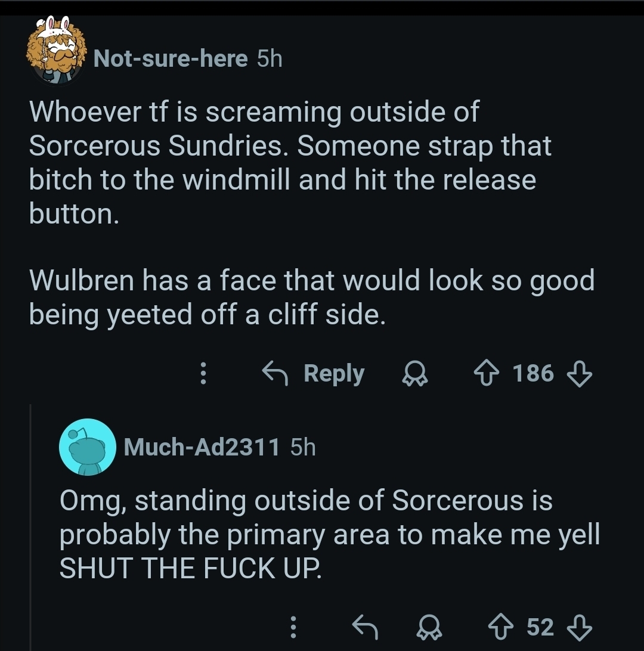644x651 pixels.
Task: Tap the Much-Ad2311 username
Action: (202, 447)
